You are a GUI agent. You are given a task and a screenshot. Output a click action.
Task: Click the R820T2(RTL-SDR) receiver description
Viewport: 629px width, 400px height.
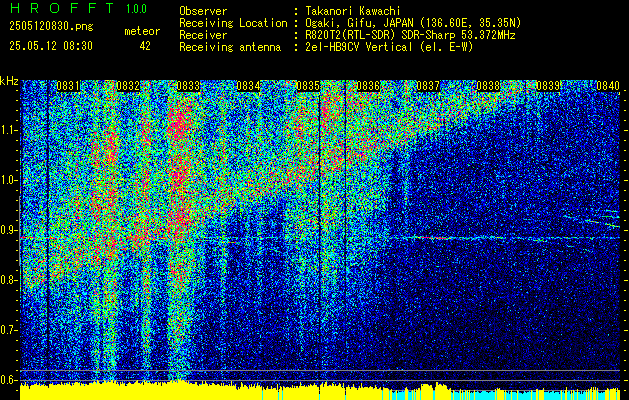click(x=410, y=35)
